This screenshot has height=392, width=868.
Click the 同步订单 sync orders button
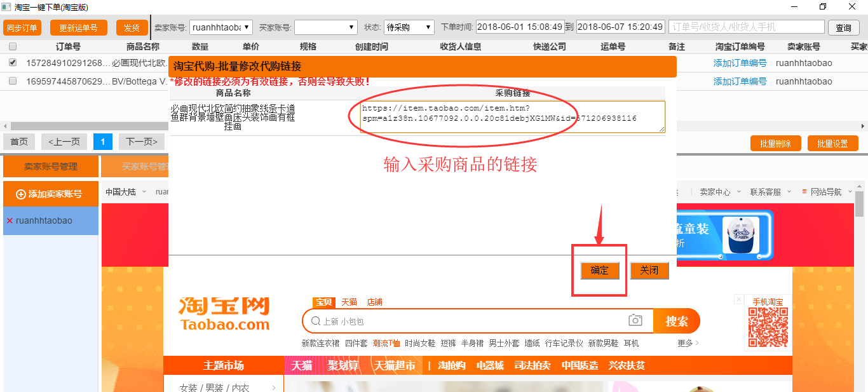coord(23,28)
